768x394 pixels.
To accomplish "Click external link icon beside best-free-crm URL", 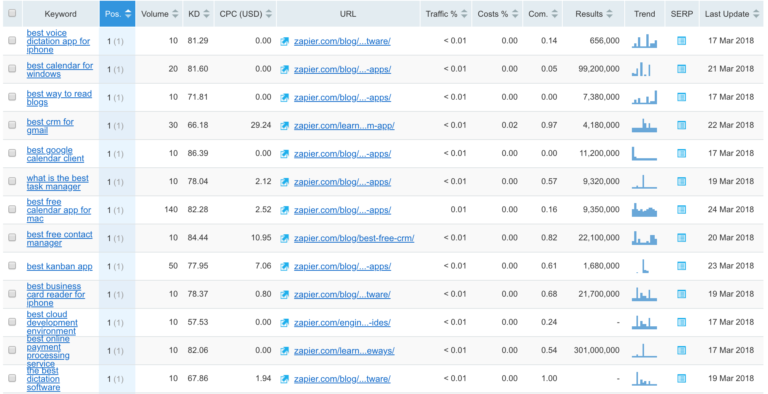I will (285, 238).
